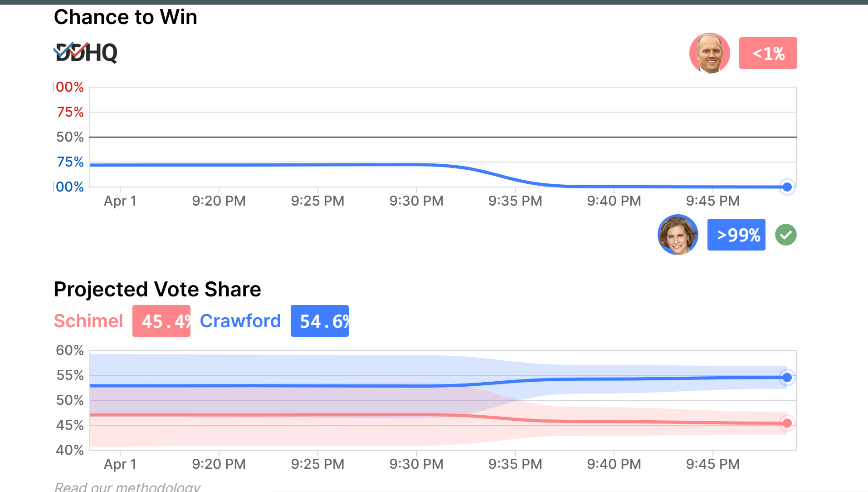Click the Crawford candidate portrait photo
Image resolution: width=868 pixels, height=492 pixels.
(678, 235)
